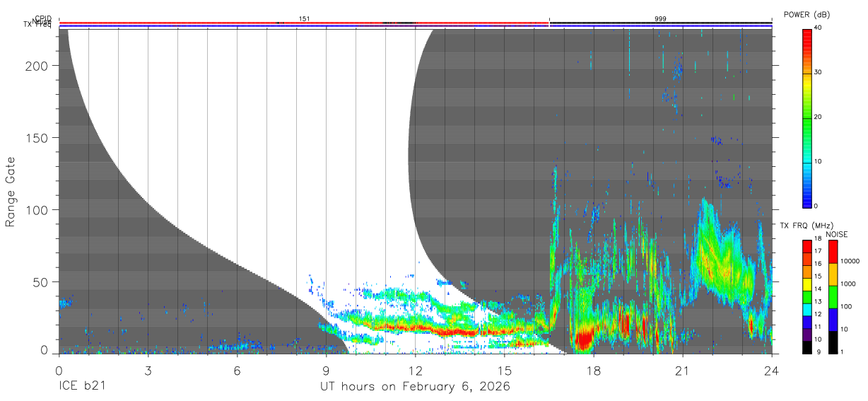Click the red noise bar under 151

pyautogui.click(x=304, y=23)
